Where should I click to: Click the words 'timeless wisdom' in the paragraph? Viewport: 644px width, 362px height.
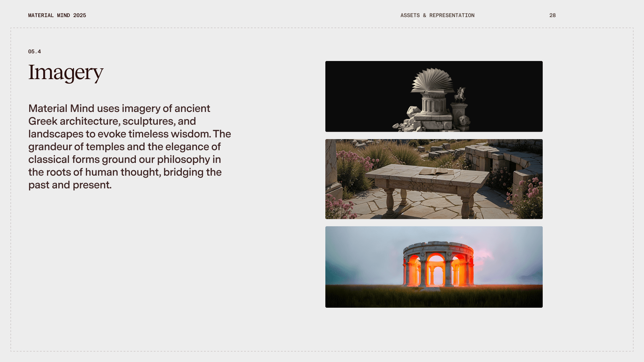169,134
